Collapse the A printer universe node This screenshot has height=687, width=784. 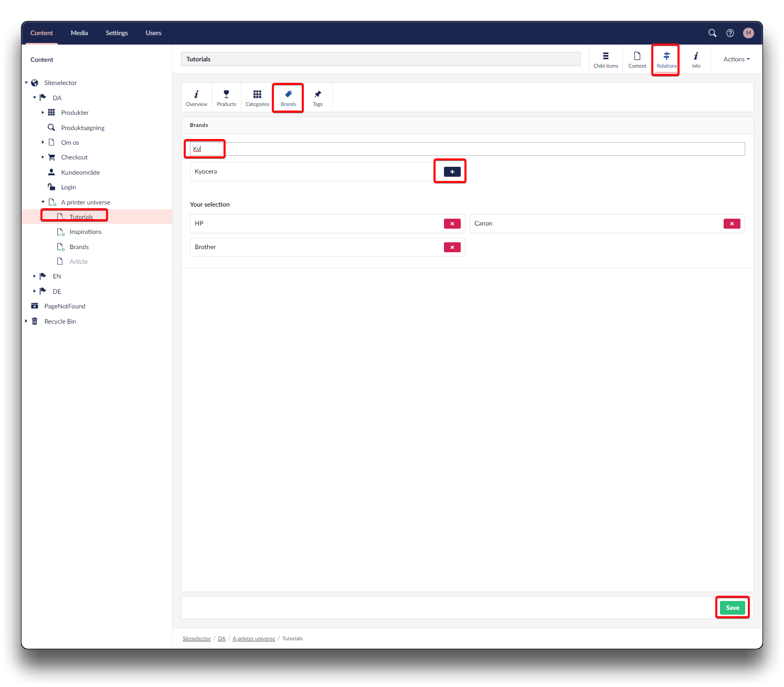pos(43,202)
